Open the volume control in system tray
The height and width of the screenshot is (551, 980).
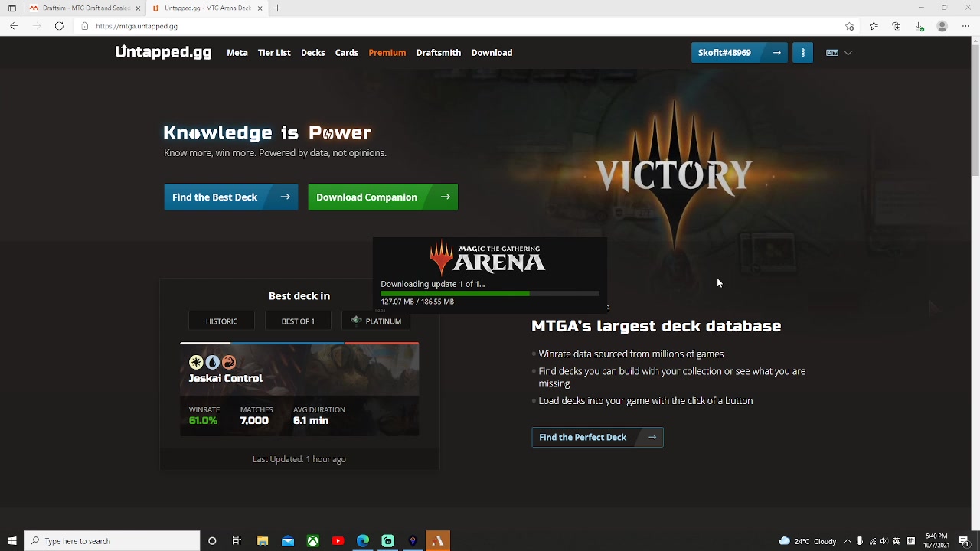click(884, 541)
